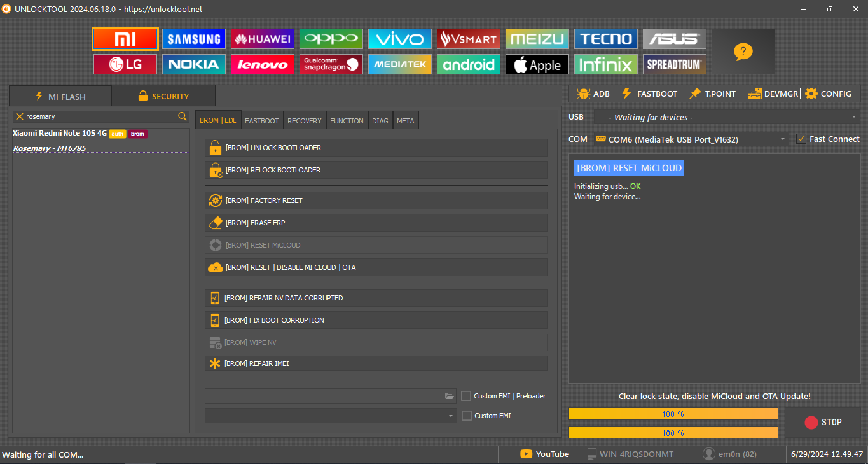This screenshot has width=868, height=464.
Task: Select the Android icon
Action: tap(469, 64)
